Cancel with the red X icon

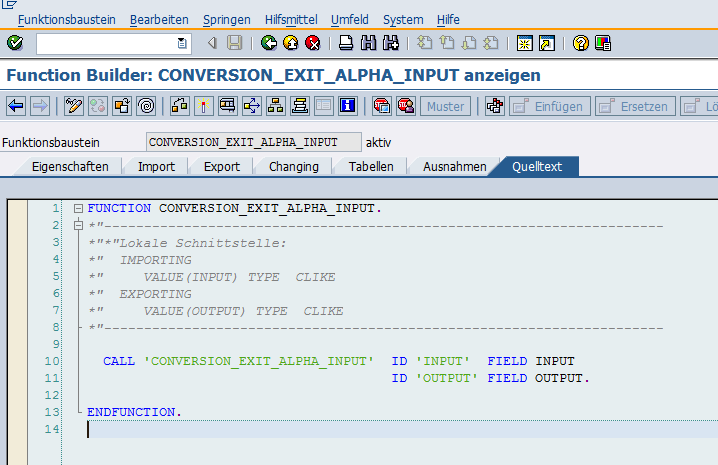click(313, 43)
